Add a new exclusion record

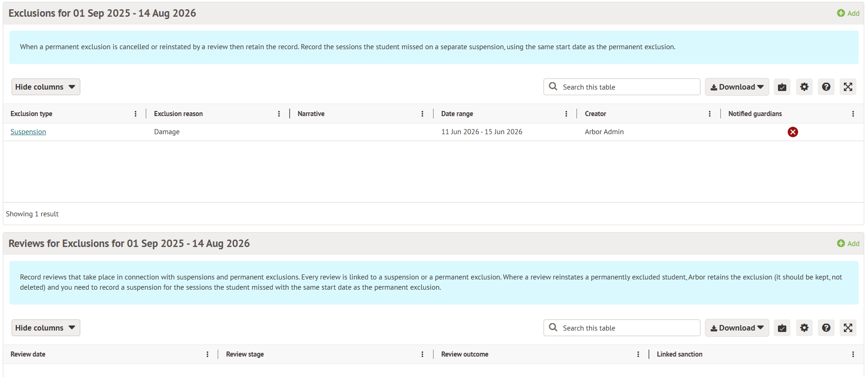848,13
